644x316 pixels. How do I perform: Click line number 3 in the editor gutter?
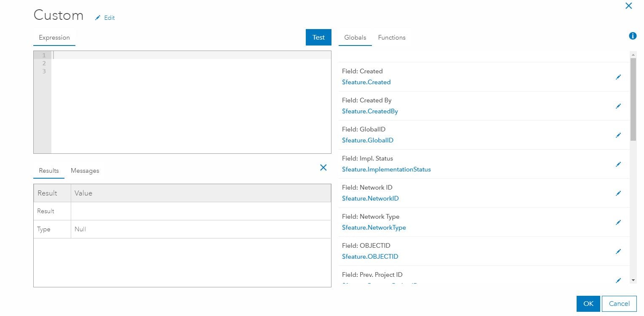pyautogui.click(x=44, y=71)
